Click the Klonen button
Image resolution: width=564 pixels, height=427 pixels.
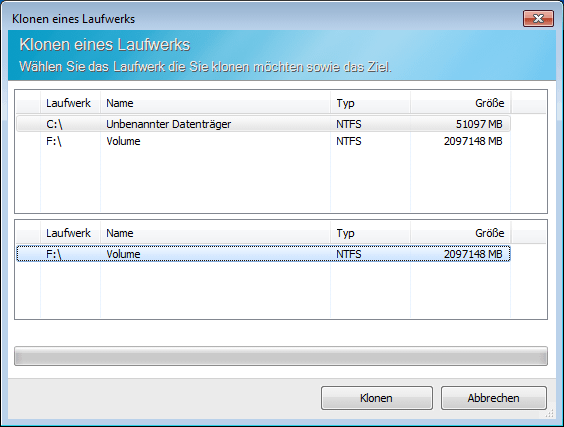[377, 398]
